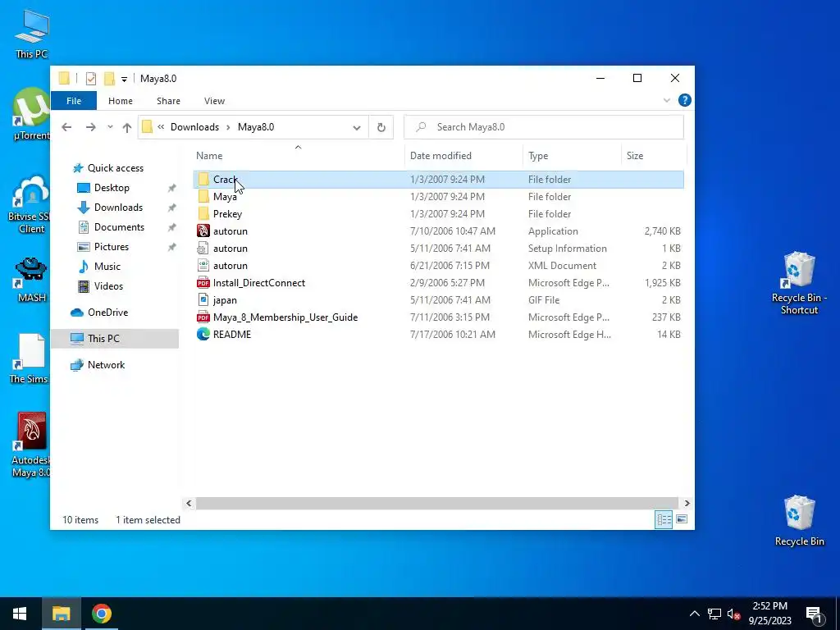The width and height of the screenshot is (840, 630).
Task: Select the autorun XML Document icon
Action: click(203, 265)
